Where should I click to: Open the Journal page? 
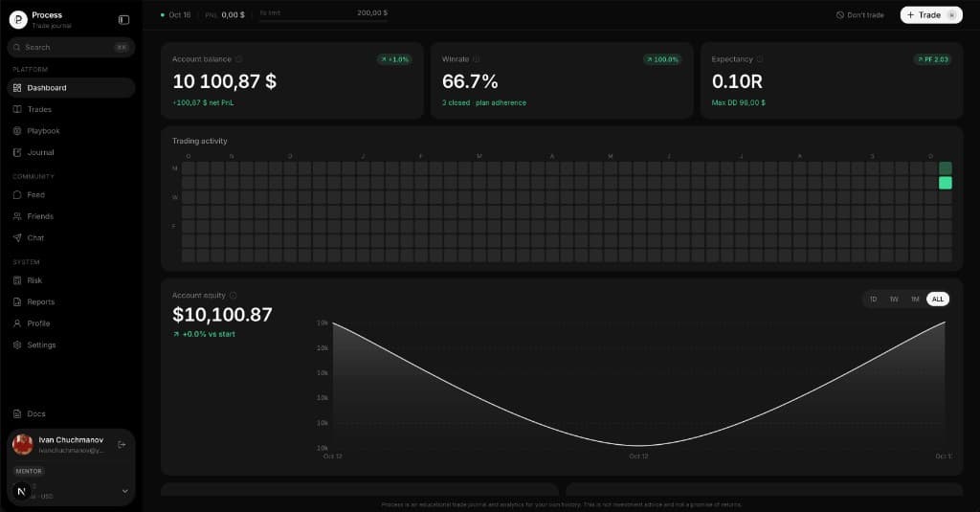[71, 152]
